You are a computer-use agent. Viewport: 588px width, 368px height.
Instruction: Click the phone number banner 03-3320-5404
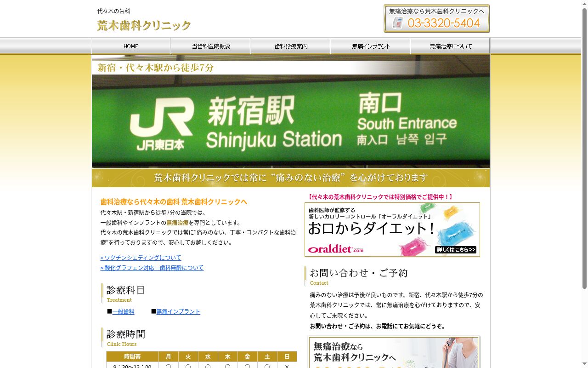436,19
